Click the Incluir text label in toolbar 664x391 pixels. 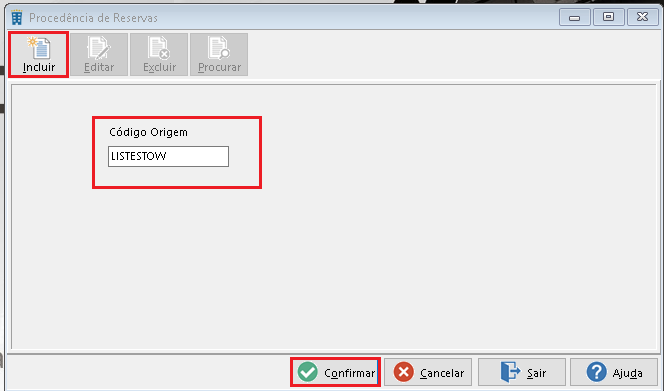[39, 67]
